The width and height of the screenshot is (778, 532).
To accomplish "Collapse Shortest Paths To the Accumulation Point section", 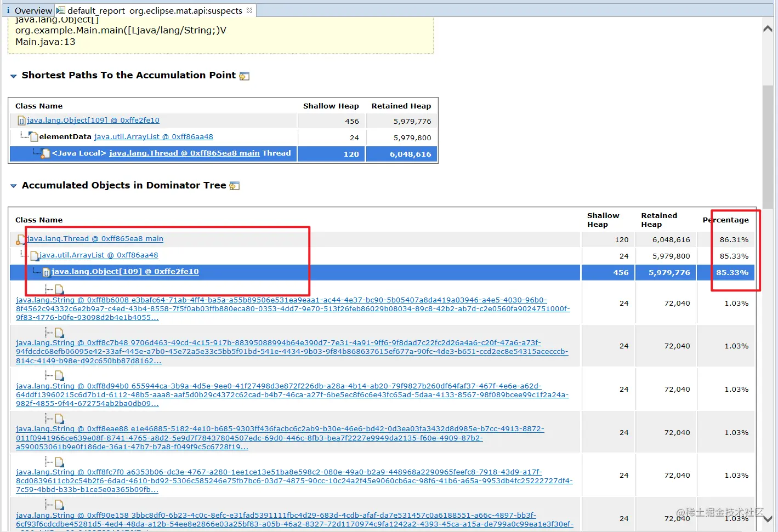I will coord(13,76).
